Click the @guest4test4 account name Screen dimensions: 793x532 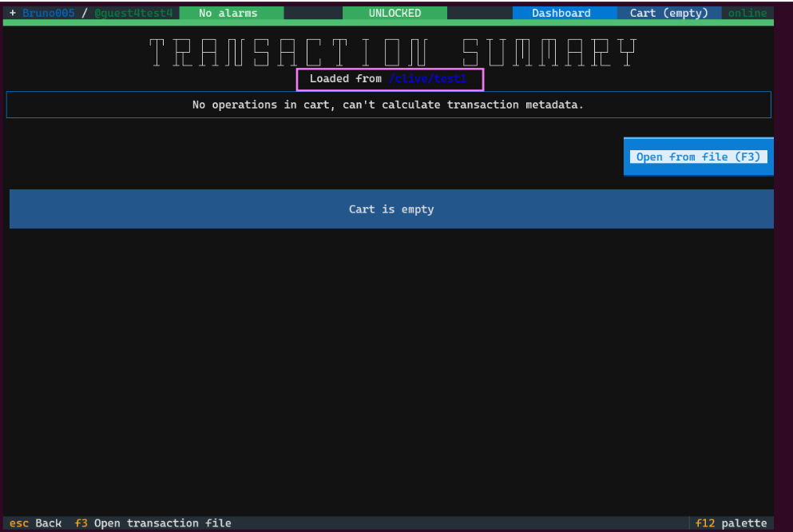pos(133,13)
